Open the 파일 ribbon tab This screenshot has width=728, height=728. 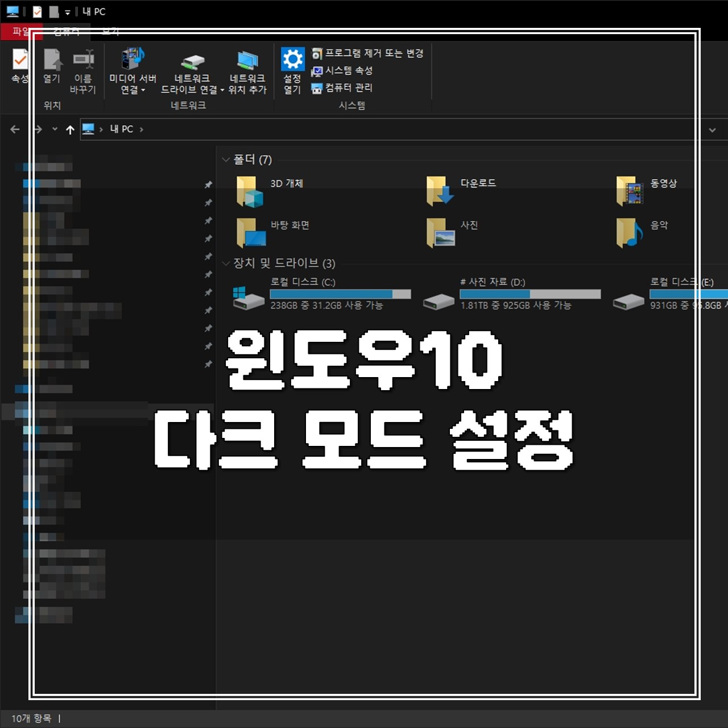[21, 32]
